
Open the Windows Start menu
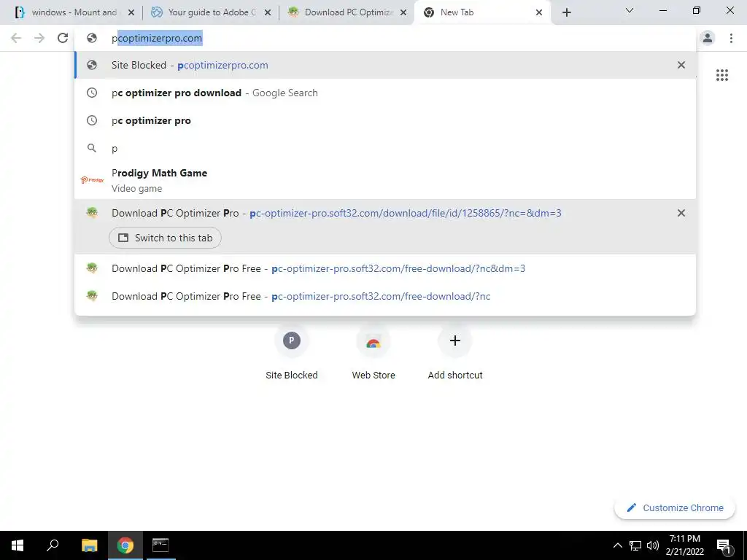pyautogui.click(x=18, y=545)
